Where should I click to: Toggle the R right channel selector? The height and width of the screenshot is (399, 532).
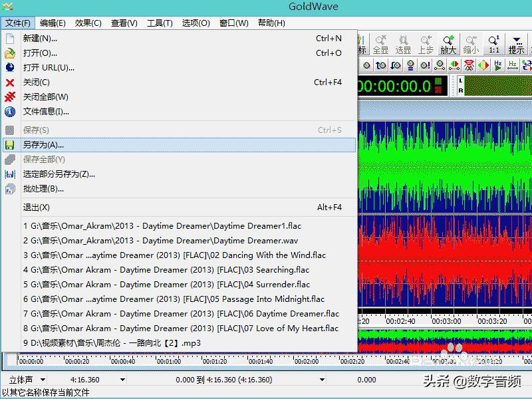coord(460,89)
